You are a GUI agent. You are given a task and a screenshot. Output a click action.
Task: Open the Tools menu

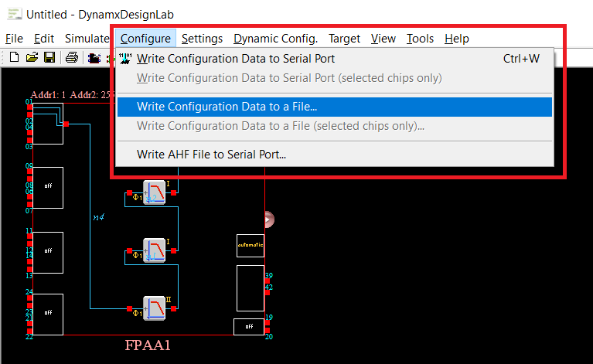point(420,39)
